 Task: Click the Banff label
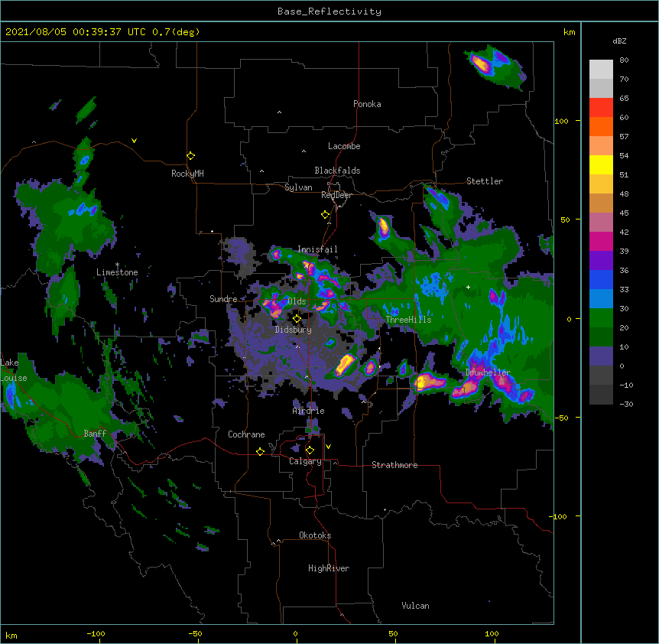(95, 434)
